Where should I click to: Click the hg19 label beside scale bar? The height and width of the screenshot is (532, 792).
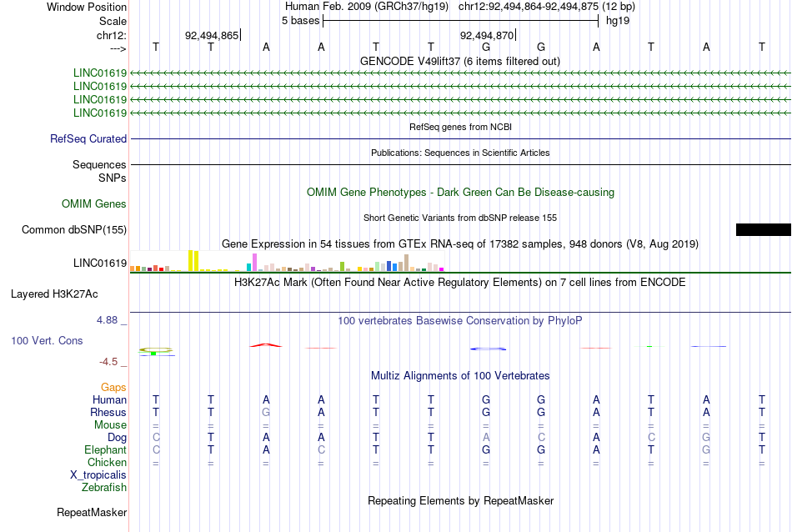pyautogui.click(x=618, y=21)
